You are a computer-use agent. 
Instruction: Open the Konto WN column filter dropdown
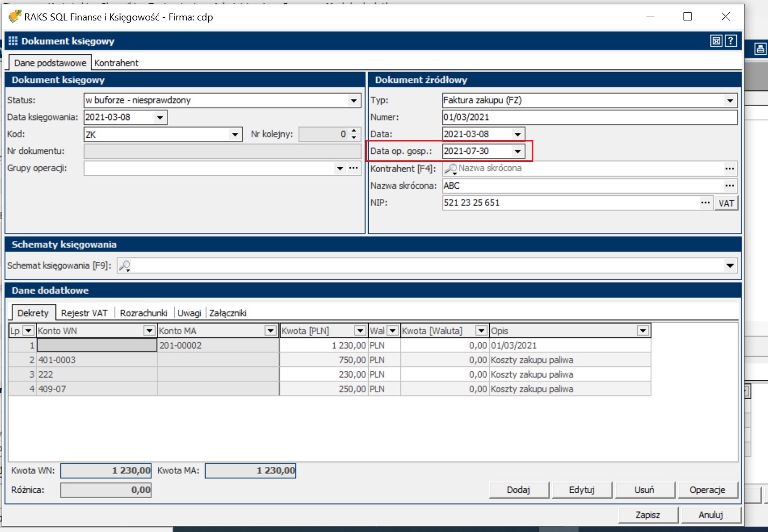pos(150,331)
